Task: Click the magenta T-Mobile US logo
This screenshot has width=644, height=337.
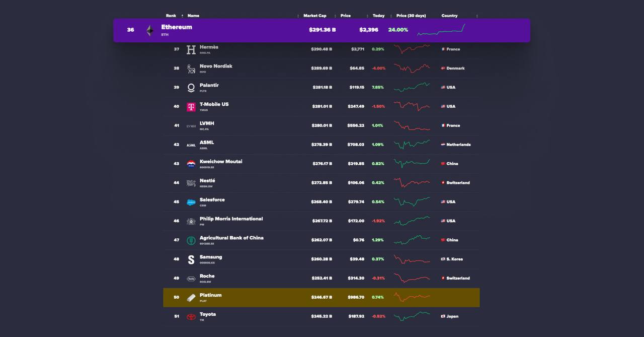Action: 191,107
